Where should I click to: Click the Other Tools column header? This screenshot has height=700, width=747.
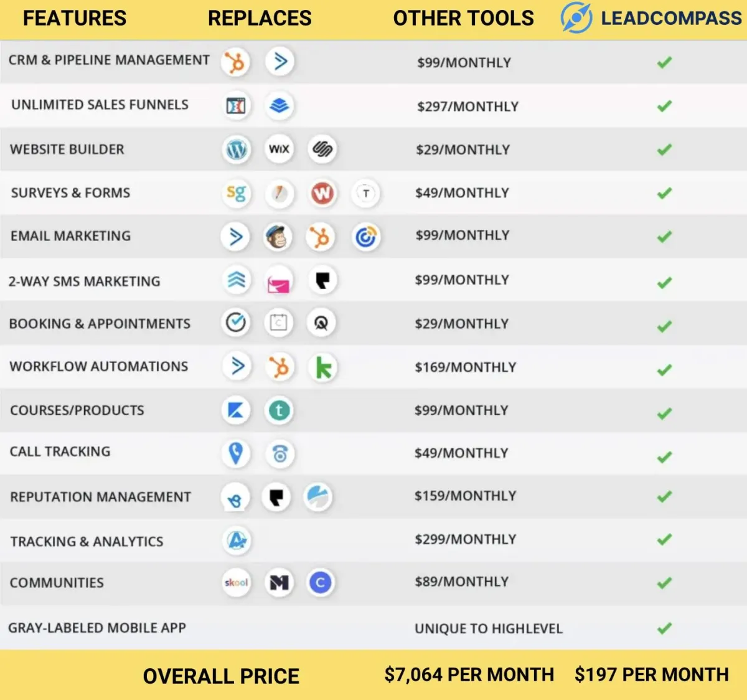click(x=464, y=18)
